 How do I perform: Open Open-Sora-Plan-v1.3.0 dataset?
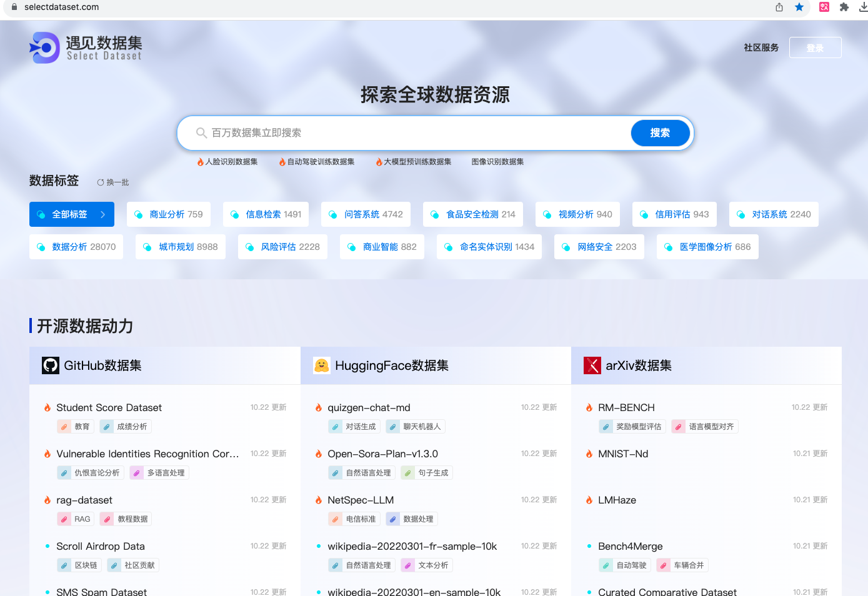[382, 454]
